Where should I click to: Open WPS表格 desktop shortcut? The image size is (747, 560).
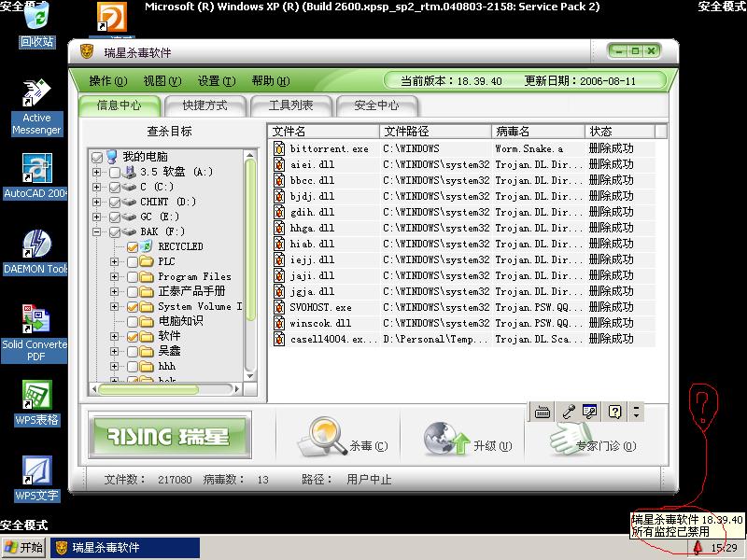point(36,403)
